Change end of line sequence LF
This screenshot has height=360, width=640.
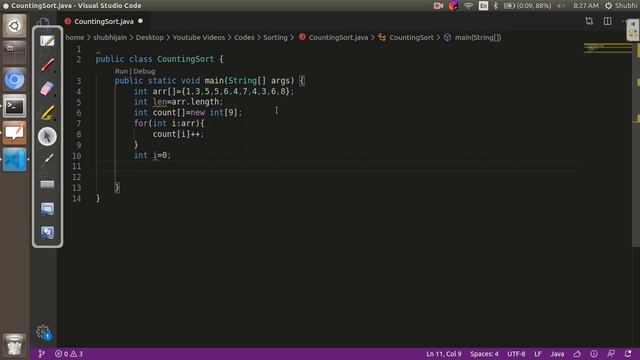point(538,354)
